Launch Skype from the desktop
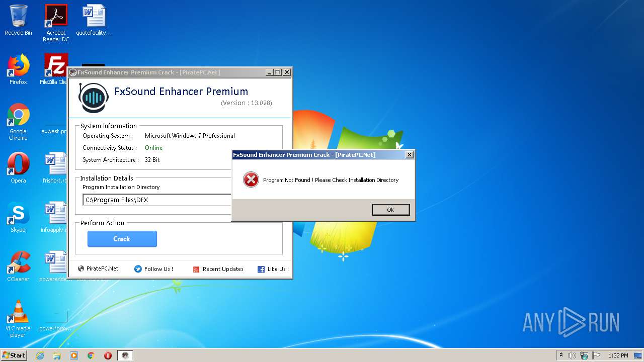644x362 pixels. (x=18, y=217)
